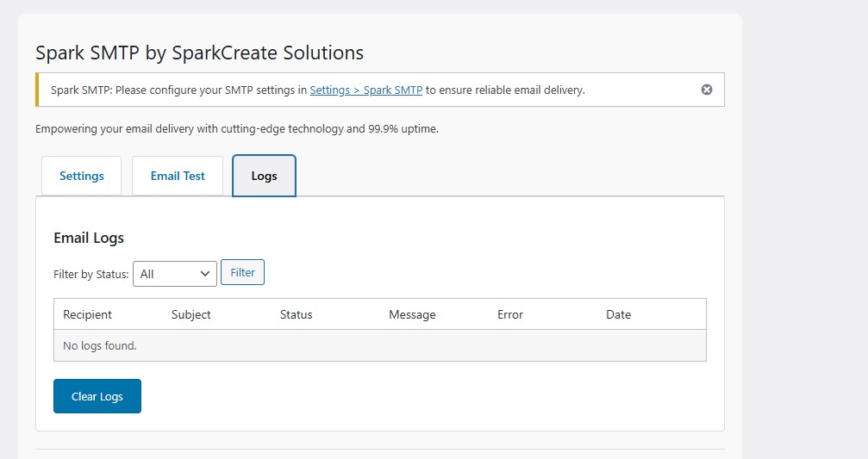Click the 'Filter by Status:' label
Viewport: 868px width, 459px height.
point(91,274)
